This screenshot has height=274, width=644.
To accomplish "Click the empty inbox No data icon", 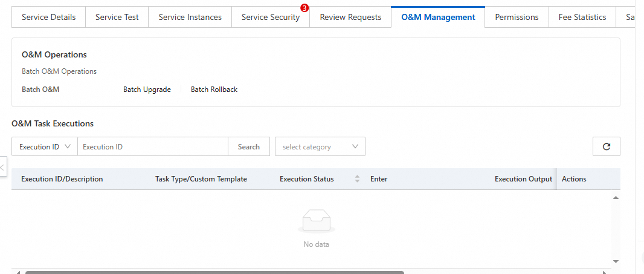I will [x=316, y=221].
